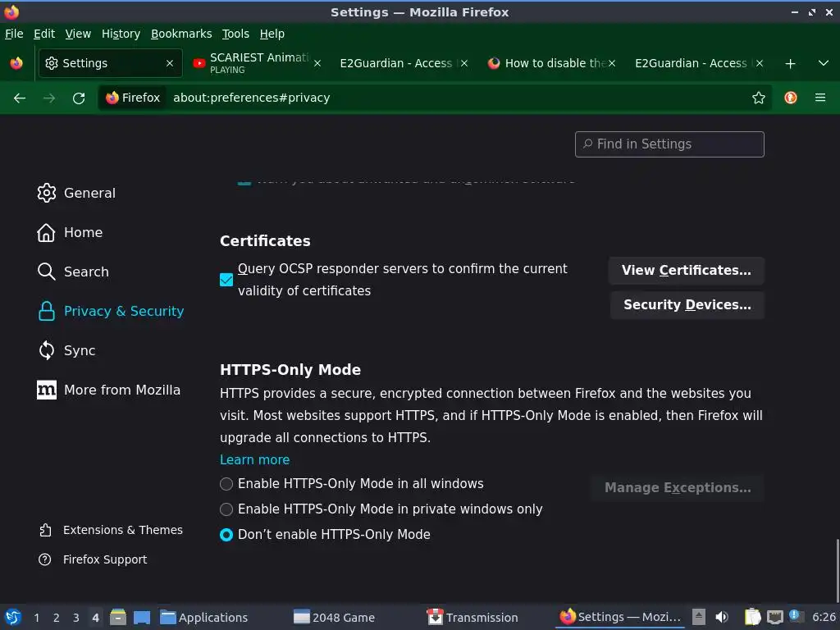840x630 pixels.
Task: Reload the current page
Action: pos(79,98)
